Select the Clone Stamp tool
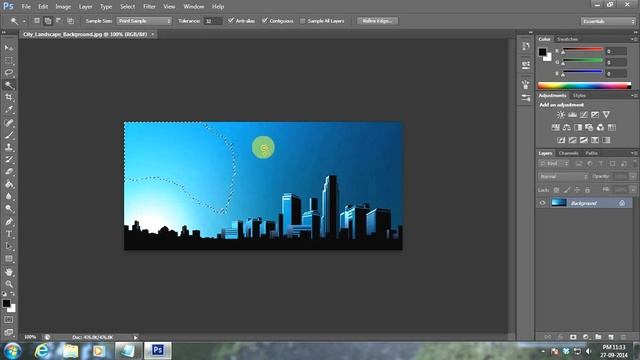640x360 pixels. [9, 147]
